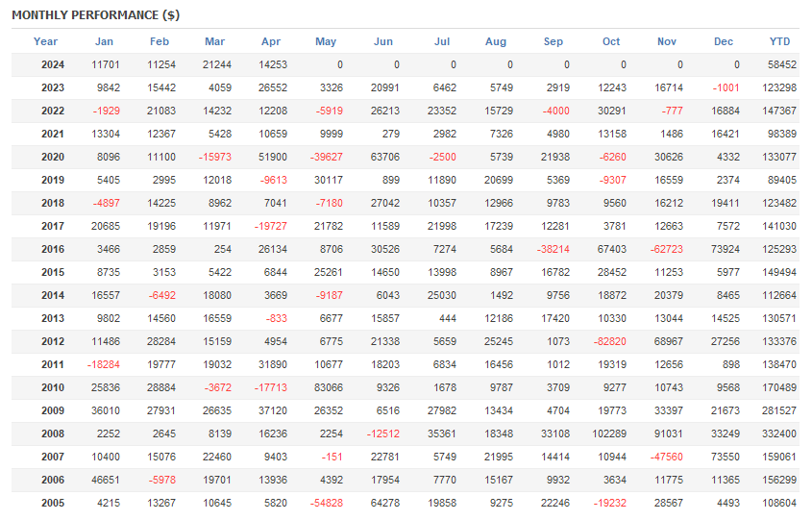Screen dimensions: 812x520
Task: Select the 2017 April value -19727
Action: tap(270, 226)
